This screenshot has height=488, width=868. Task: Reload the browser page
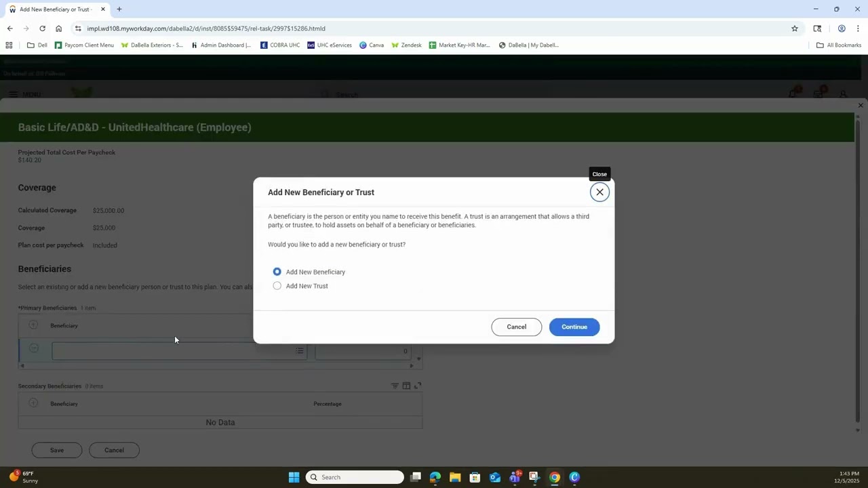42,28
